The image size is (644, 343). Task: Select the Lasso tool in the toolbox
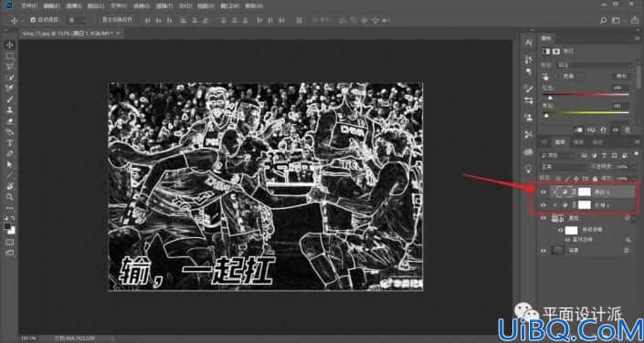(x=11, y=67)
